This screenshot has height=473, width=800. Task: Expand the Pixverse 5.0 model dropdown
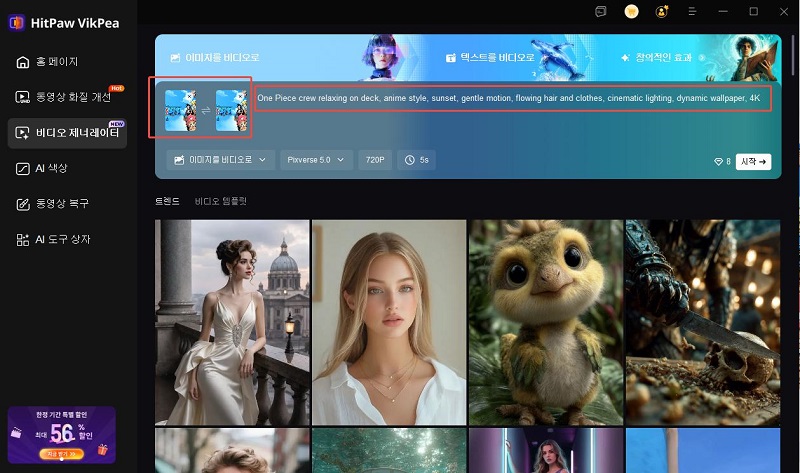tap(316, 160)
